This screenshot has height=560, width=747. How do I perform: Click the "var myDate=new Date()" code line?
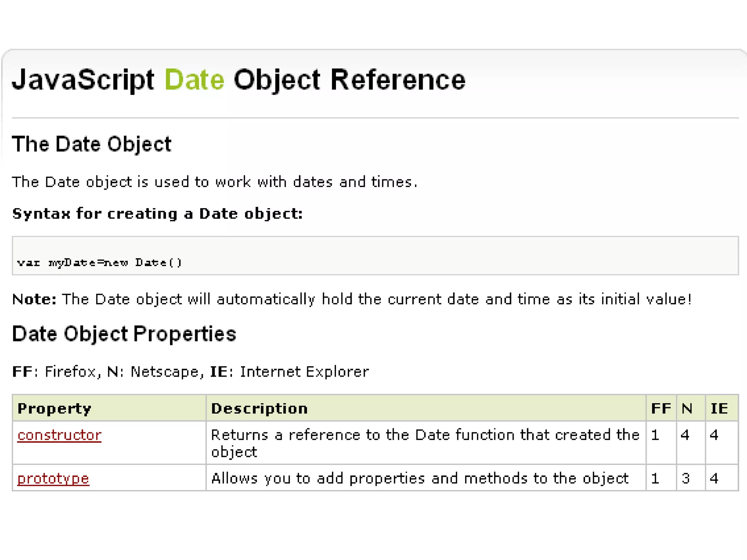(99, 262)
